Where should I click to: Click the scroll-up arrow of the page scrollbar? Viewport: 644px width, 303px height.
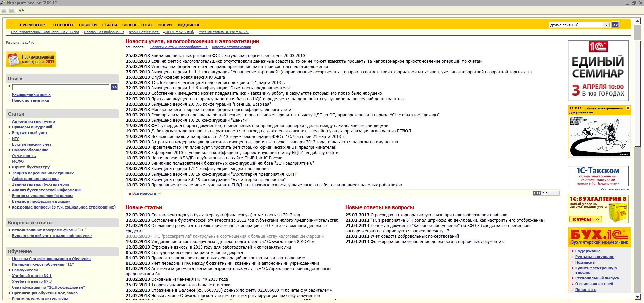(637, 21)
